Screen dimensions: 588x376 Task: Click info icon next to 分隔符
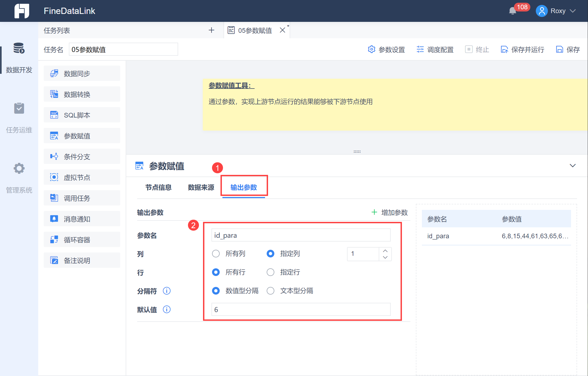[167, 291]
